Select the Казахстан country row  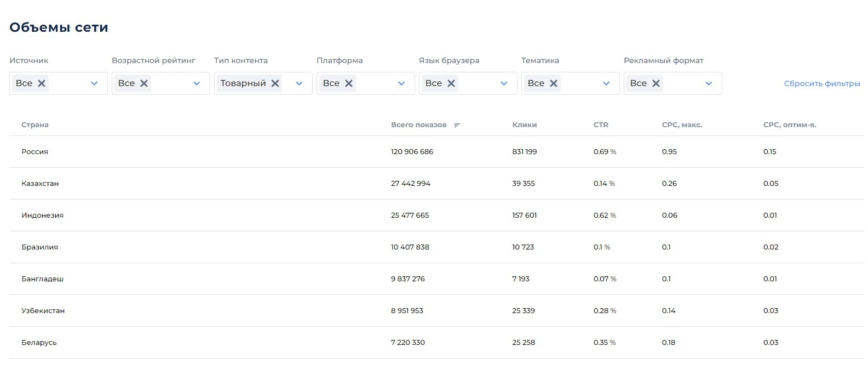click(436, 184)
